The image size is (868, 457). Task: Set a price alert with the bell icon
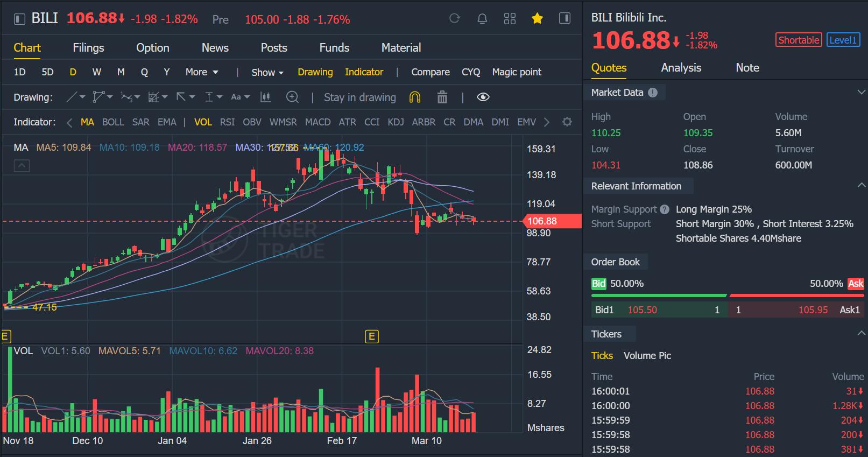[482, 19]
